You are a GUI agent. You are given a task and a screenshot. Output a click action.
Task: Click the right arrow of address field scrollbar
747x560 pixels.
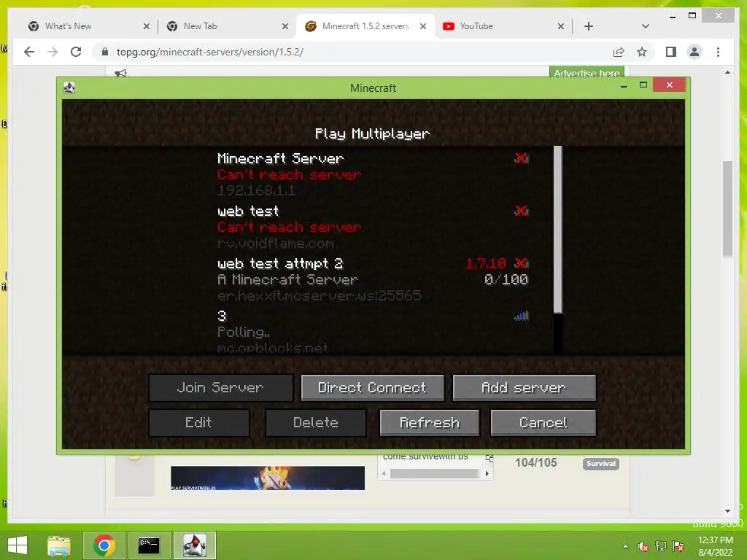tap(487, 473)
